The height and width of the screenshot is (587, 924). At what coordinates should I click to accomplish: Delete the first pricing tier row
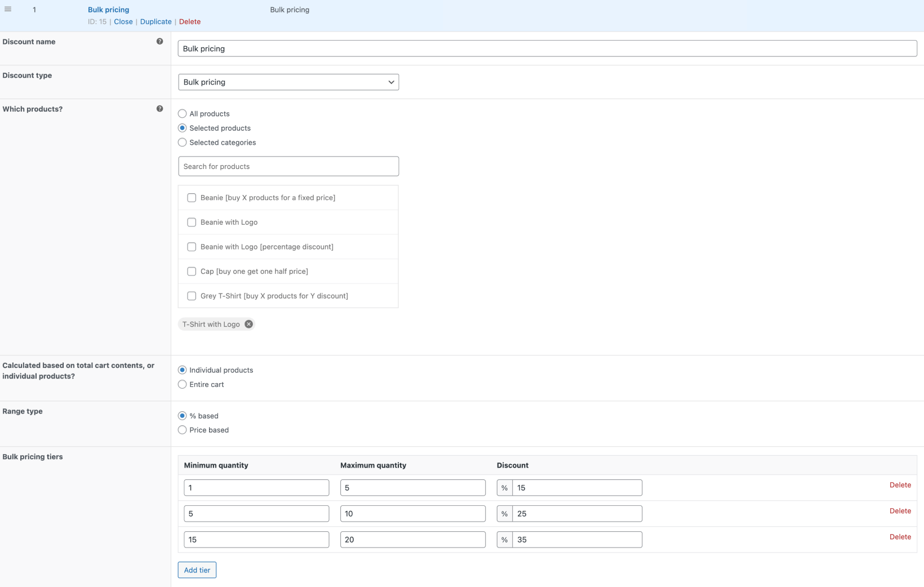tap(900, 484)
